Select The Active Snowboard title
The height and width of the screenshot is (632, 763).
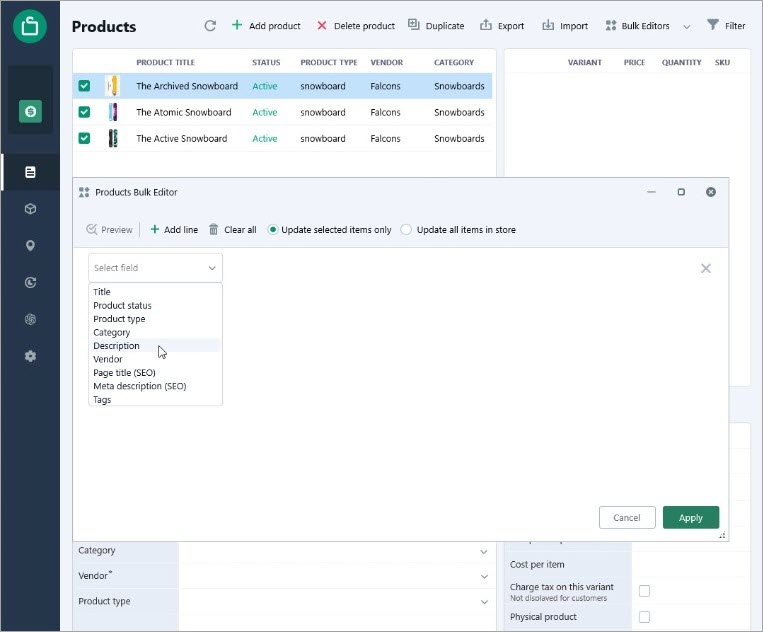pyautogui.click(x=182, y=139)
